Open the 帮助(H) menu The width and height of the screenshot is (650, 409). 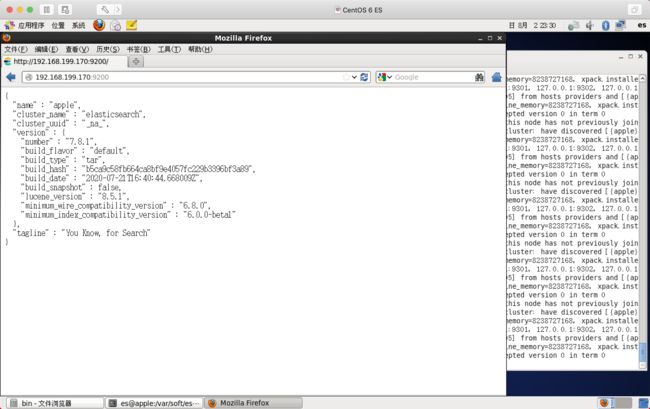pyautogui.click(x=200, y=49)
